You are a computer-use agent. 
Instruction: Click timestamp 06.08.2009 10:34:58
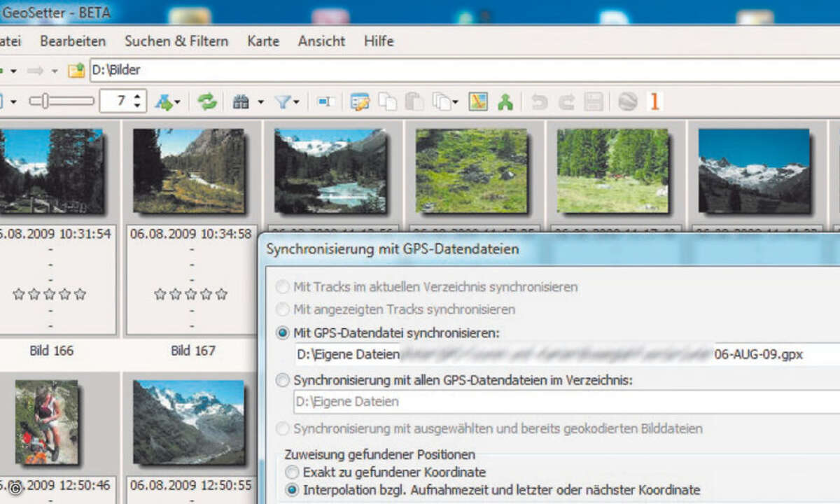pos(190,234)
